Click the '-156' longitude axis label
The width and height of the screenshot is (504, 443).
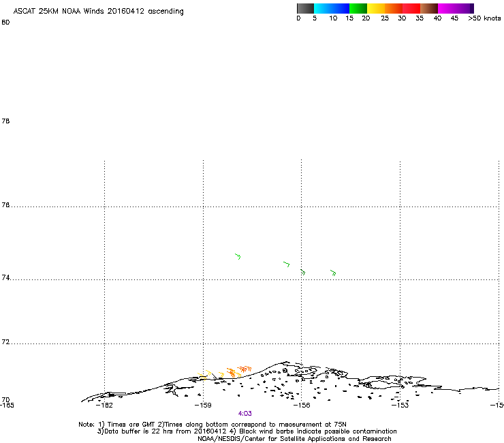(302, 406)
